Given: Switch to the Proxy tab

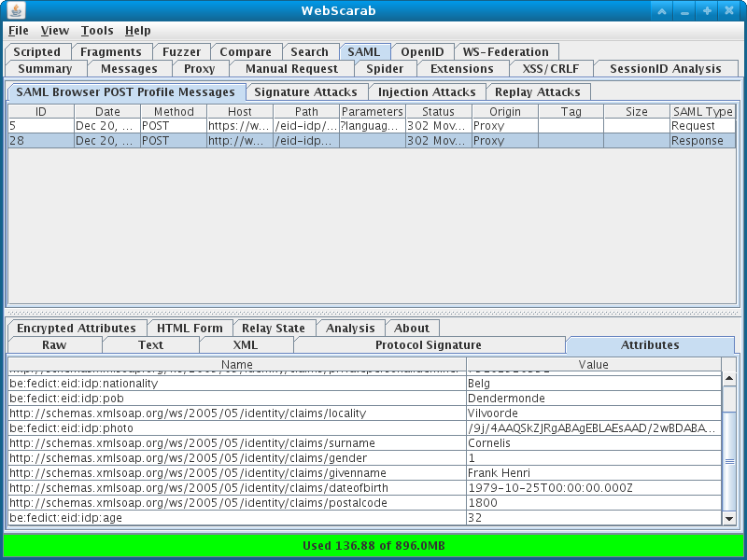Looking at the screenshot, I should click(200, 68).
